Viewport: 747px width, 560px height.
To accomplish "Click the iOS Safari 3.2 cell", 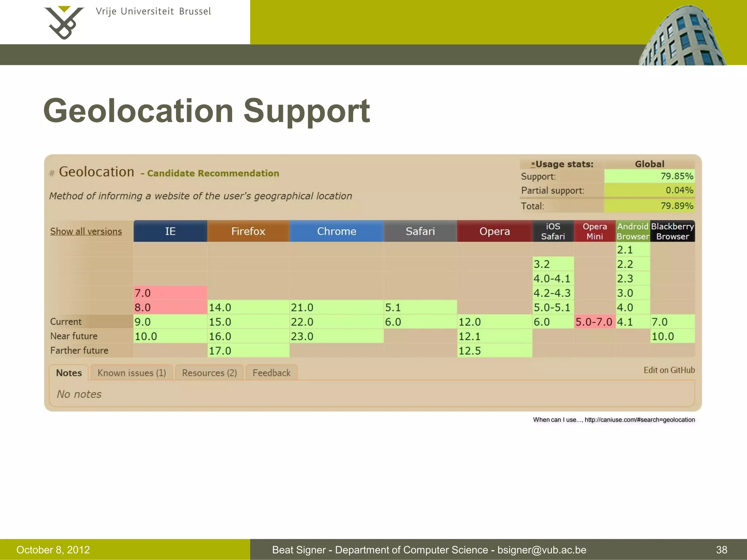I will tap(553, 264).
